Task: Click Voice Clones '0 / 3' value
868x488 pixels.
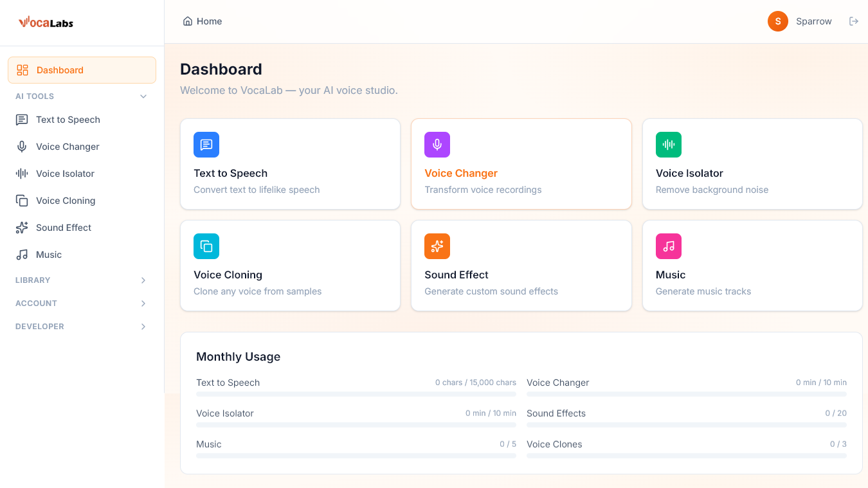Action: click(838, 444)
